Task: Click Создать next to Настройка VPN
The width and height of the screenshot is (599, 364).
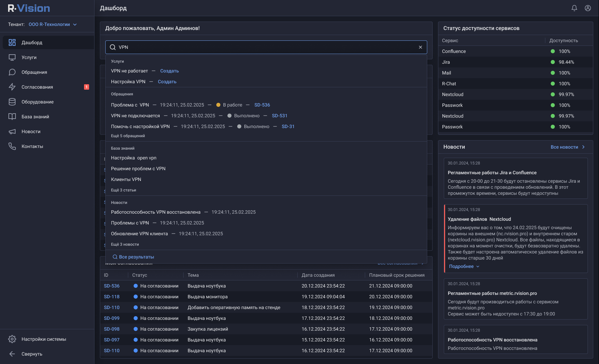Action: [x=167, y=82]
